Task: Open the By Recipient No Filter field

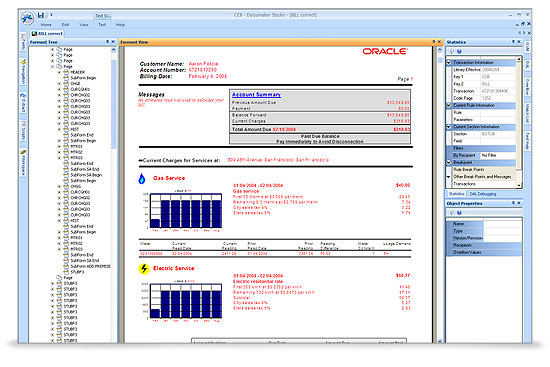Action: click(498, 155)
